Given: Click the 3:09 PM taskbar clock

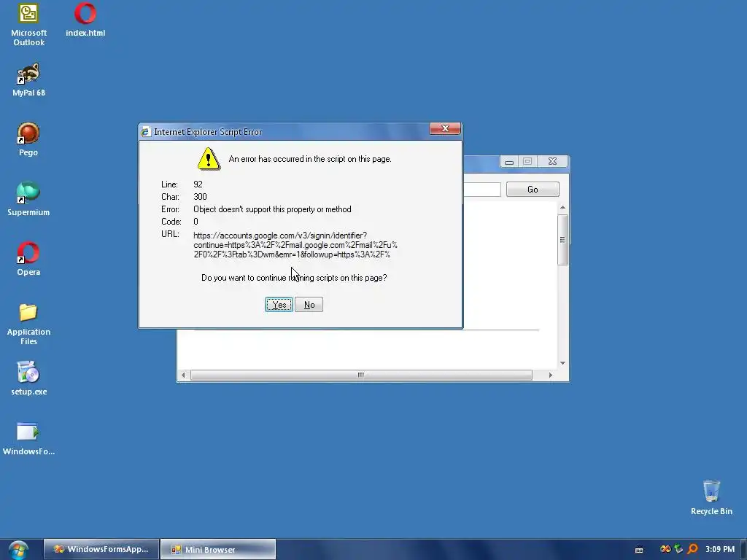Looking at the screenshot, I should (720, 549).
